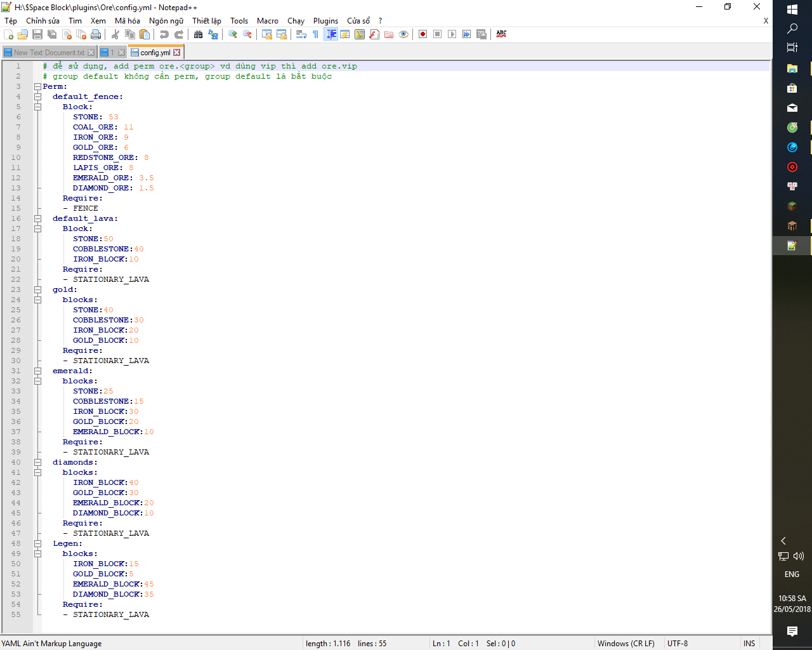Image resolution: width=812 pixels, height=650 pixels.
Task: Click line 48 text Legen in editor
Action: (67, 544)
